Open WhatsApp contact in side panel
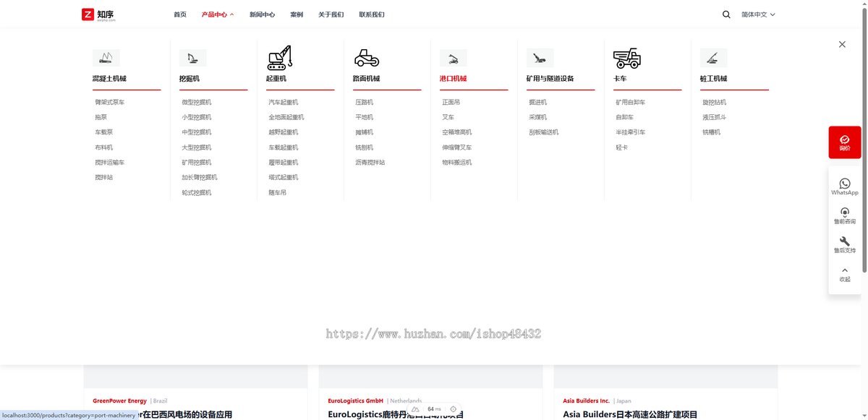 (x=845, y=187)
